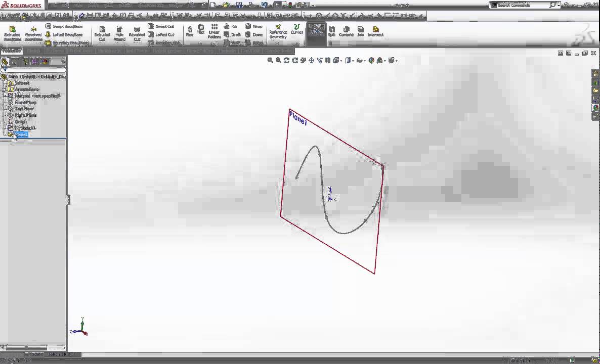Toggle Instant3D mode in the CommandManager
The image size is (600, 364).
(316, 30)
